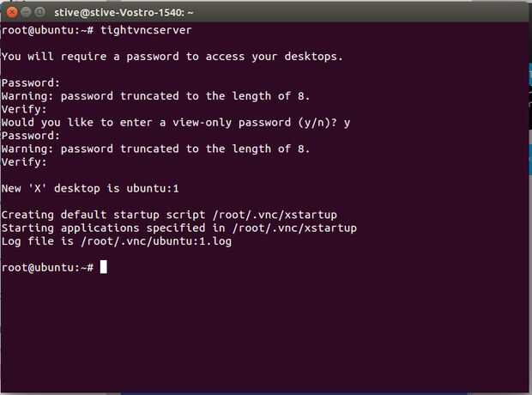Close the terminal window

(10, 13)
